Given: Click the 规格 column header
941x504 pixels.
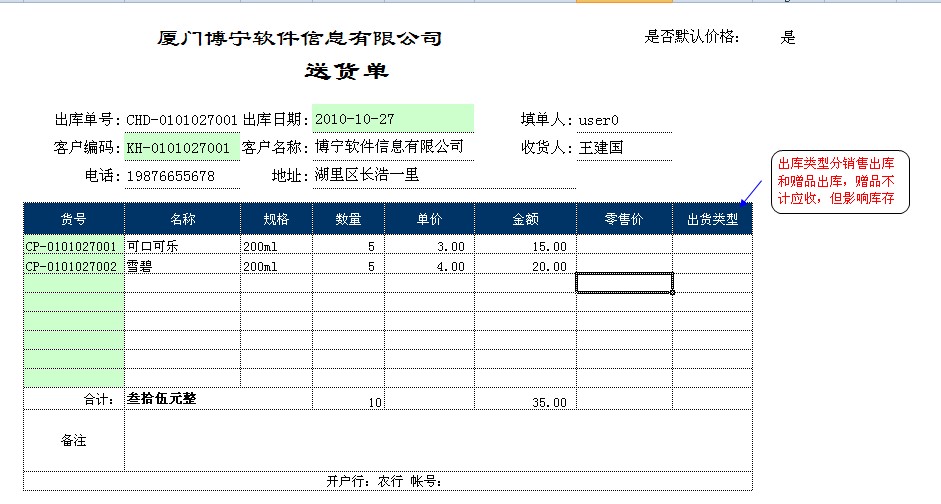Looking at the screenshot, I should (x=276, y=219).
